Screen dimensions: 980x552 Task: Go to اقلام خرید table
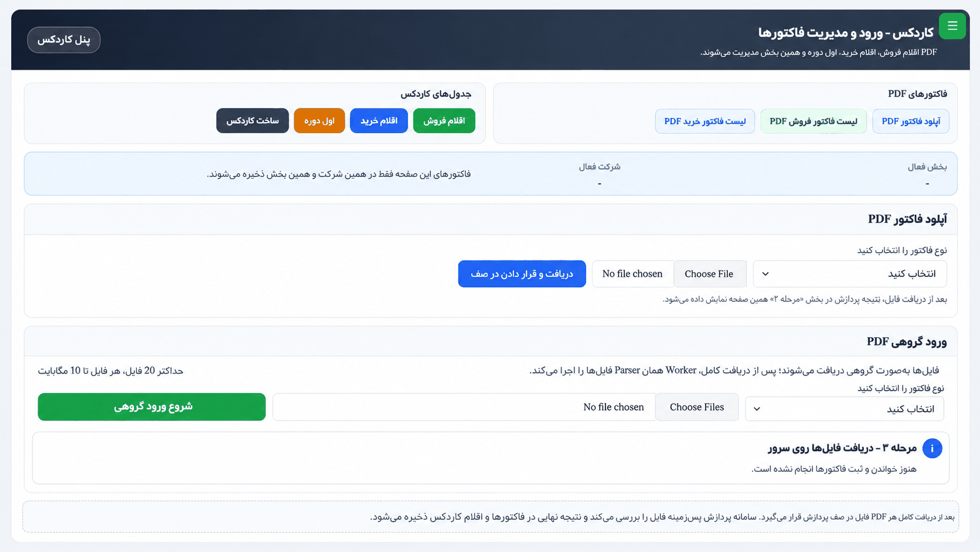[x=379, y=121]
